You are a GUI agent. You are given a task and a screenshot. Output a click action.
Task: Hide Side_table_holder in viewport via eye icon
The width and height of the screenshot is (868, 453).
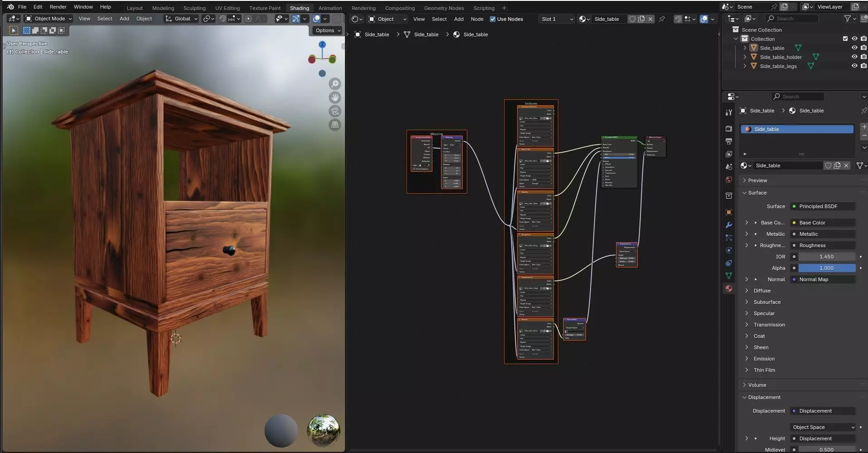coord(854,57)
